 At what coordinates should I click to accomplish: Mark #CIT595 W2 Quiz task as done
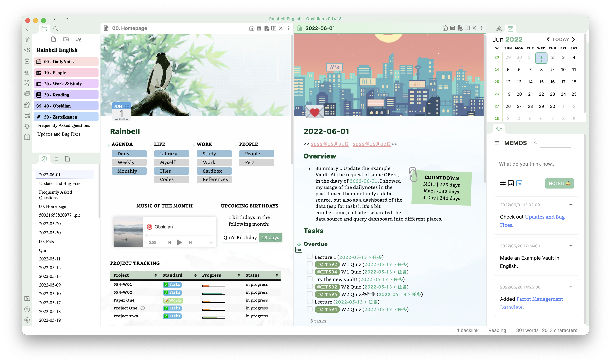pos(310,294)
